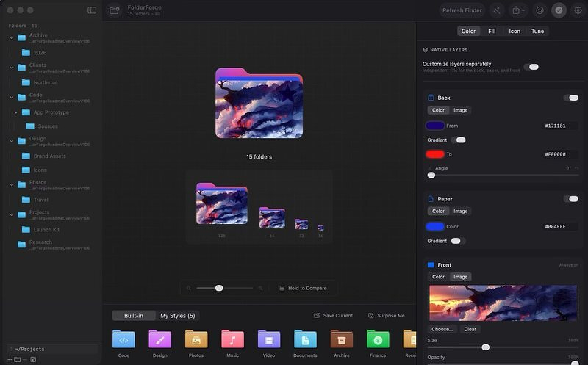This screenshot has width=588, height=365.
Task: Open settings via the gear icon
Action: 578,10
